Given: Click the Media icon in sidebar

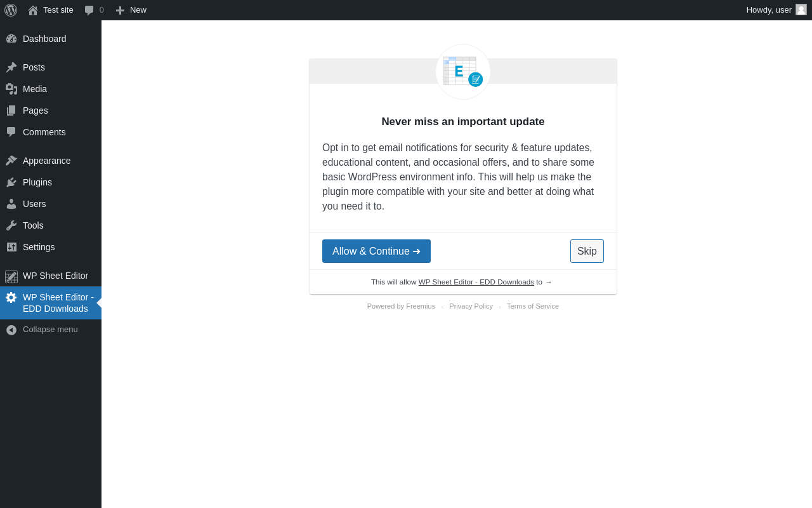Looking at the screenshot, I should tap(11, 89).
